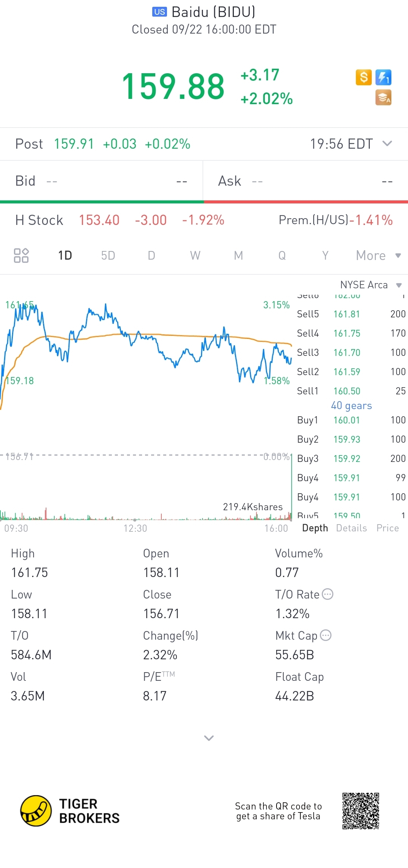Viewport: 408px width, 868px height.
Task: Expand more stock details chevron
Action: 209,738
